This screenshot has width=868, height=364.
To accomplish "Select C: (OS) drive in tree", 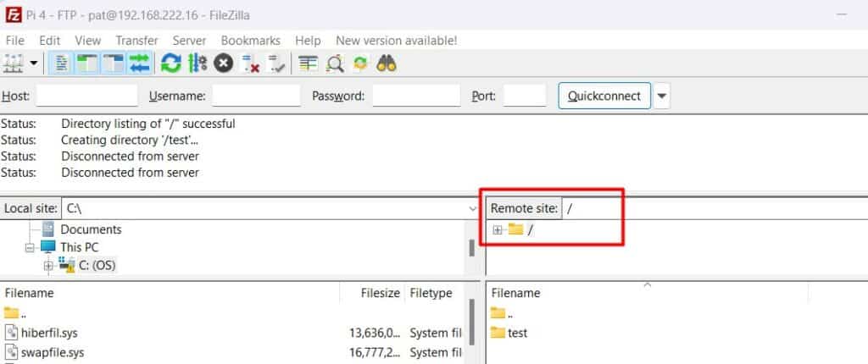I will click(x=97, y=266).
